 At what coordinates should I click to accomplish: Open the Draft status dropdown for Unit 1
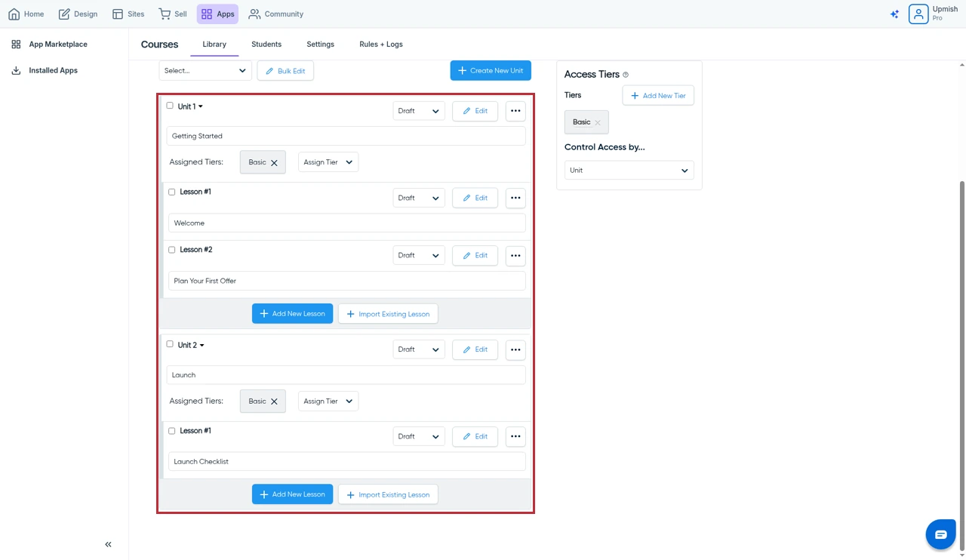pos(419,111)
